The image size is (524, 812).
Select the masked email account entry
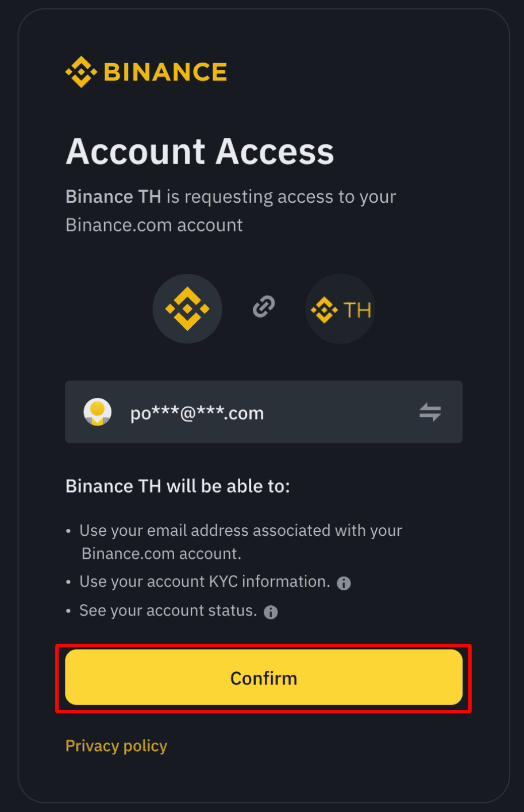click(197, 412)
